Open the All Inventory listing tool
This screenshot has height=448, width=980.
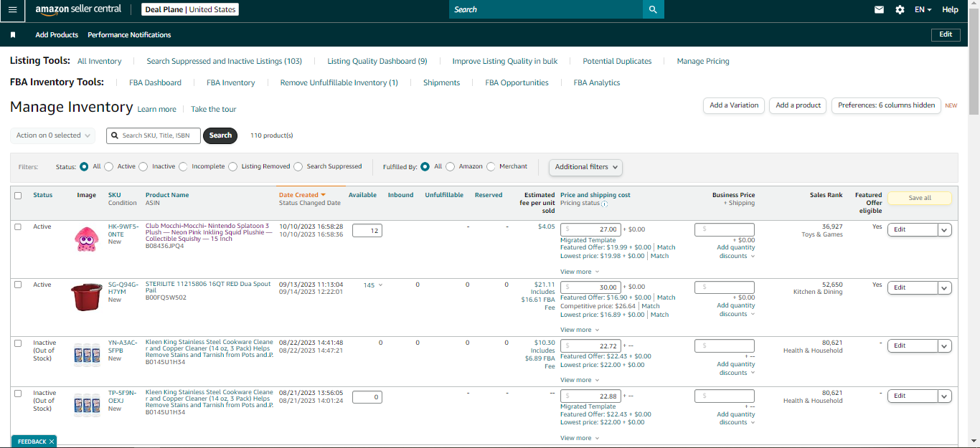(100, 62)
